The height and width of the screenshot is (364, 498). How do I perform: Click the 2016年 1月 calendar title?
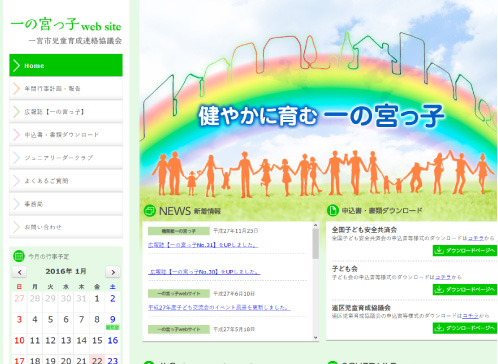(x=66, y=271)
